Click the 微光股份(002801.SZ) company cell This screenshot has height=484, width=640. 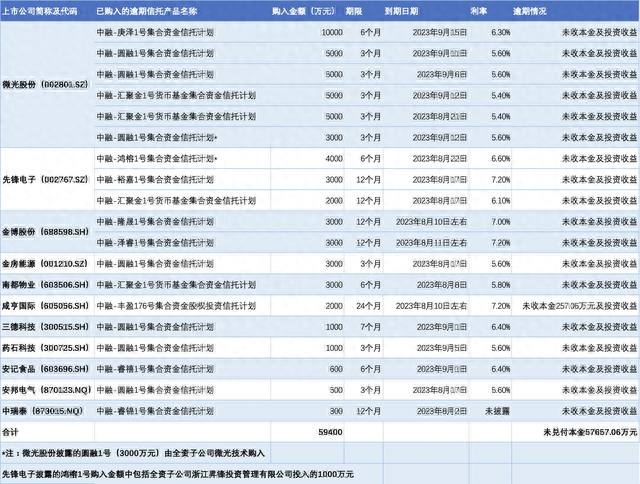pyautogui.click(x=45, y=84)
